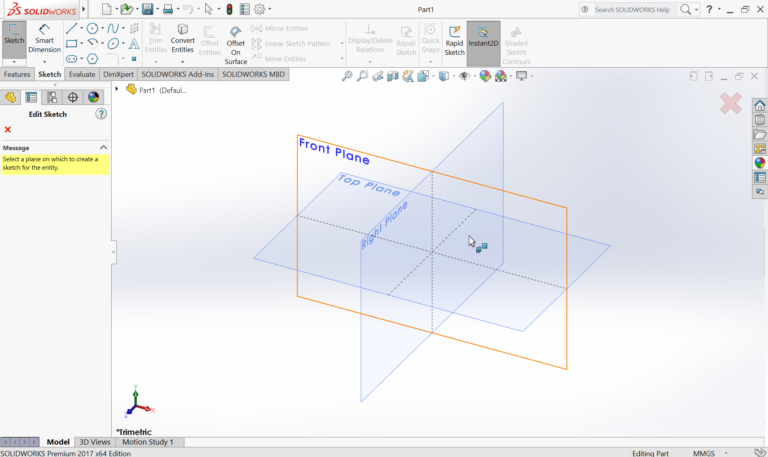Open the Rectangle tool dropdown arrow

(81, 44)
